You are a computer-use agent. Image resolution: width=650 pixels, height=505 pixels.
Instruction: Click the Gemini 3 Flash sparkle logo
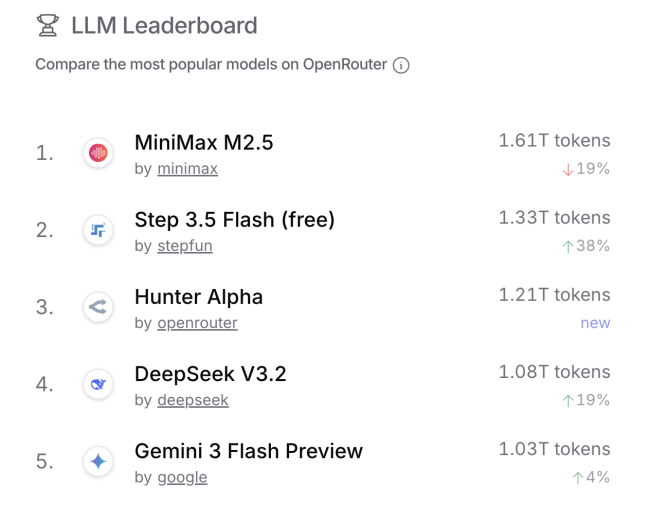pos(98,461)
